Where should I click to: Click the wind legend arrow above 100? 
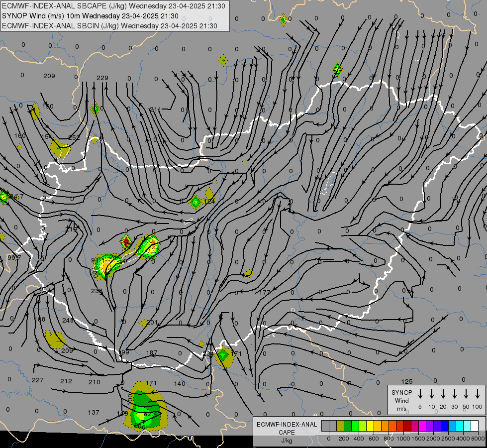point(478,394)
